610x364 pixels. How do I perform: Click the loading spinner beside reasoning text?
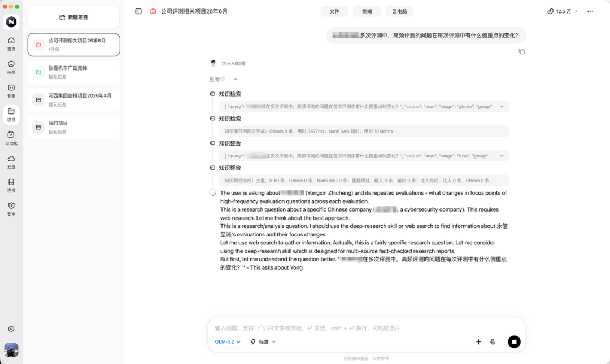pyautogui.click(x=212, y=192)
